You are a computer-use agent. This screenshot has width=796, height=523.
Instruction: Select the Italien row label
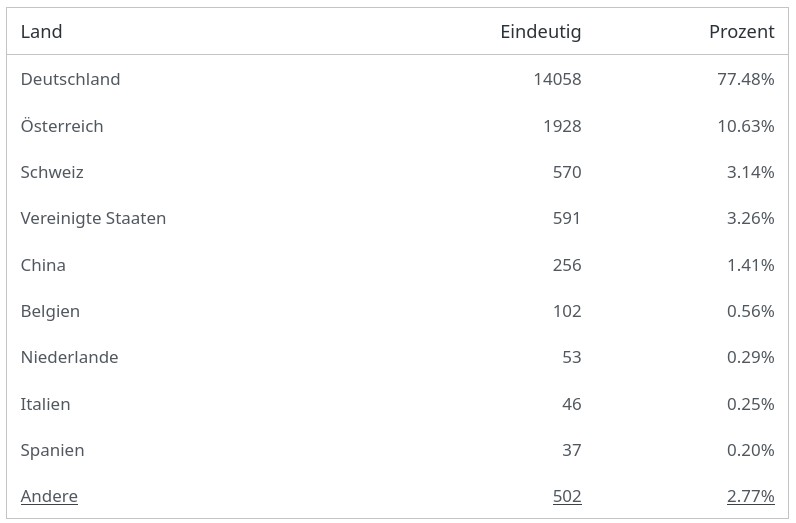(x=45, y=404)
